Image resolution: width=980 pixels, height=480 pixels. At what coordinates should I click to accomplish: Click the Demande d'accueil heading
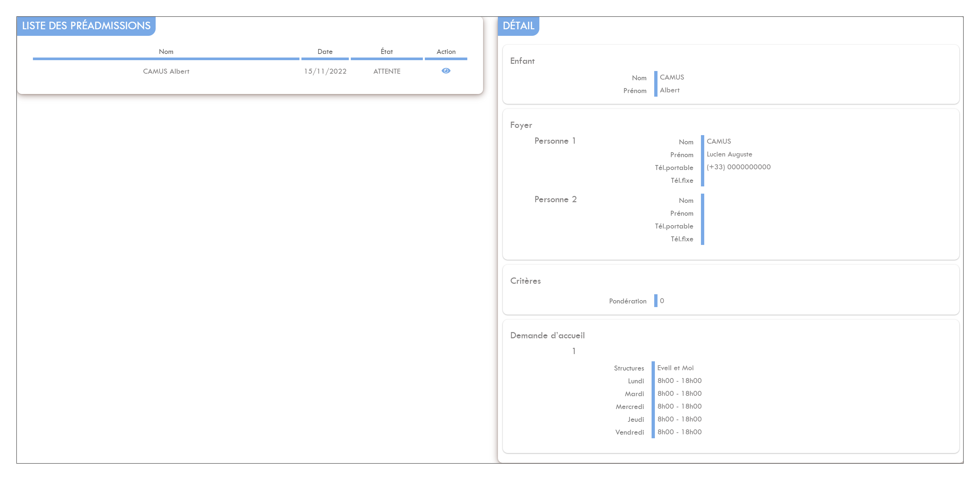coord(547,335)
